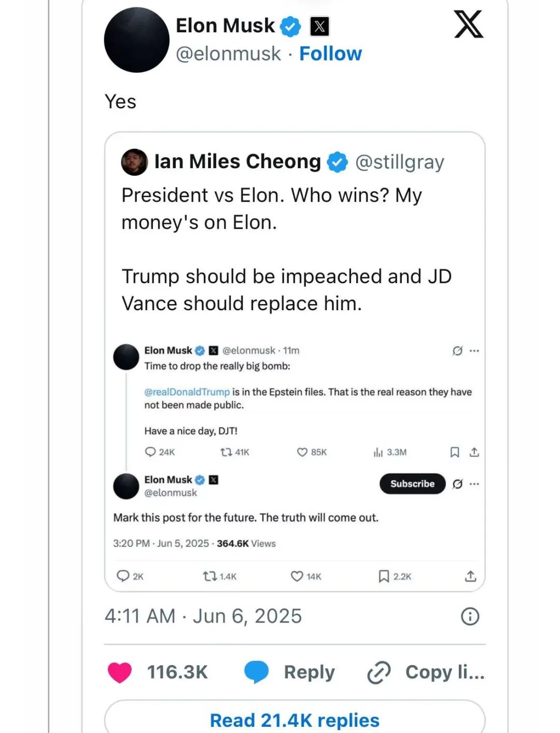
Task: Click the X affiliation badge next to name
Action: 319,26
